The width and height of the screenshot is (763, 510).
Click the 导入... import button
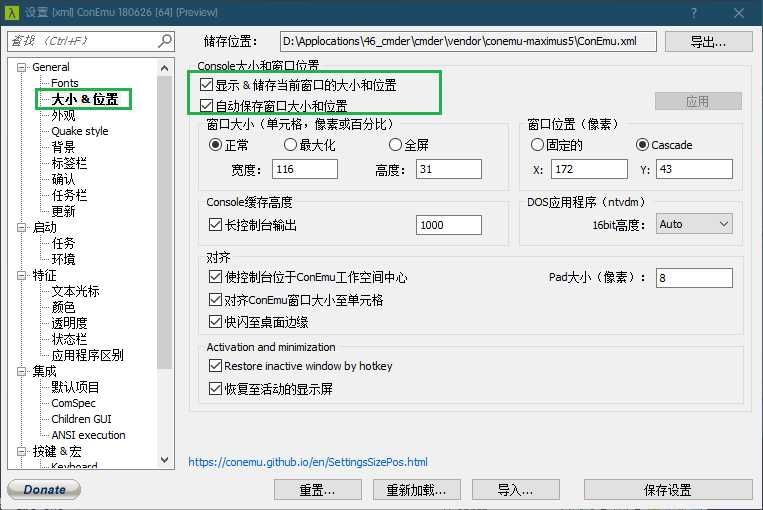(515, 490)
